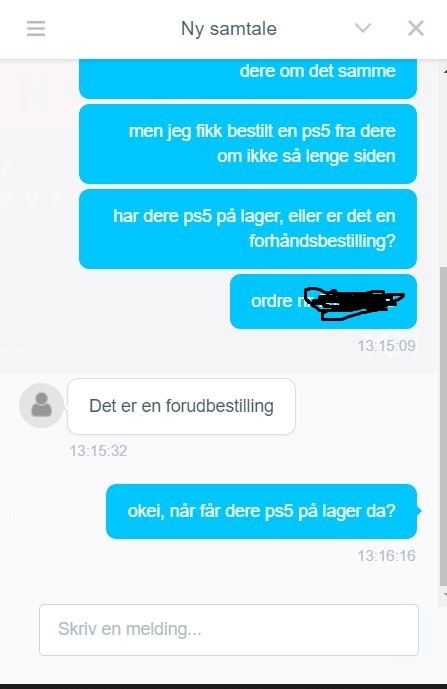Click the 13:16:16 timestamp
The width and height of the screenshot is (447, 689).
tap(386, 556)
